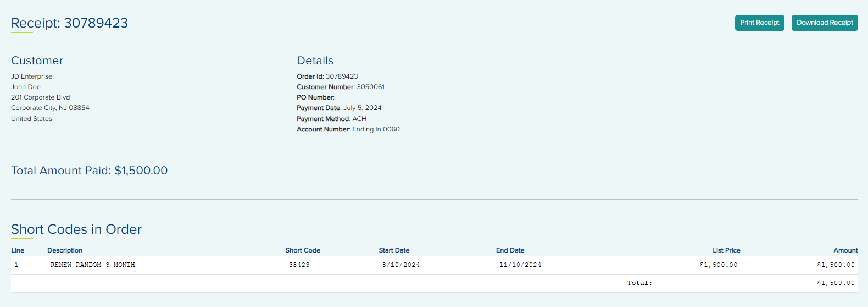Click the Short Code column header
This screenshot has width=868, height=307.
[x=302, y=250]
